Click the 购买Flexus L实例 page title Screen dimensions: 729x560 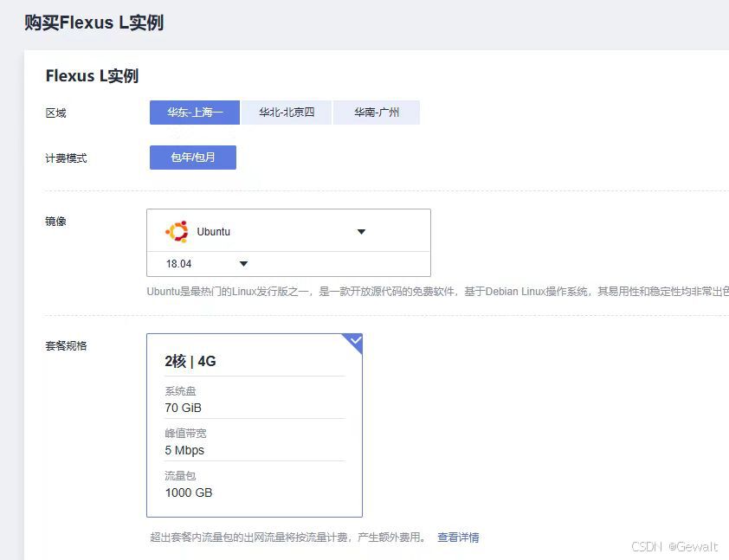94,23
